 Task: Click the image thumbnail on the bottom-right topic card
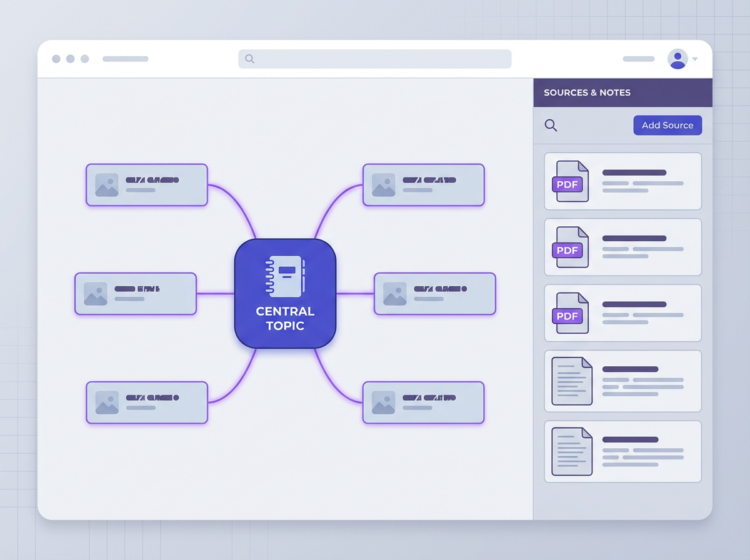tap(382, 402)
